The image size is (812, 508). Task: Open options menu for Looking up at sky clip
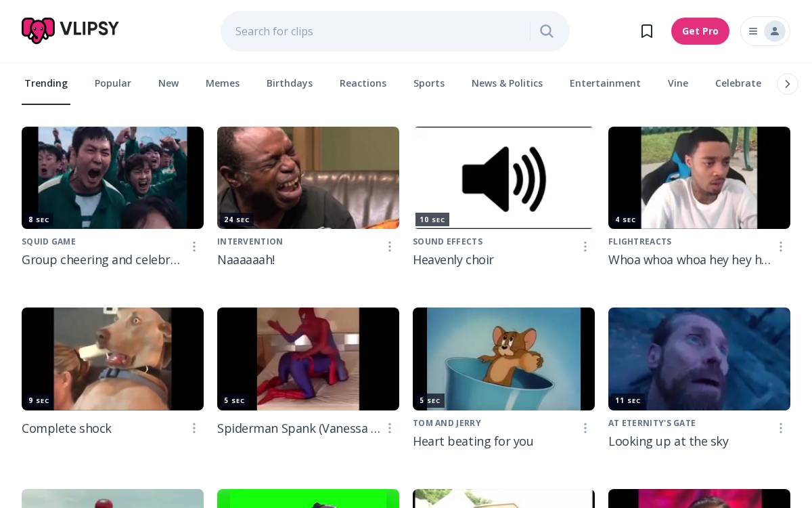[781, 428]
